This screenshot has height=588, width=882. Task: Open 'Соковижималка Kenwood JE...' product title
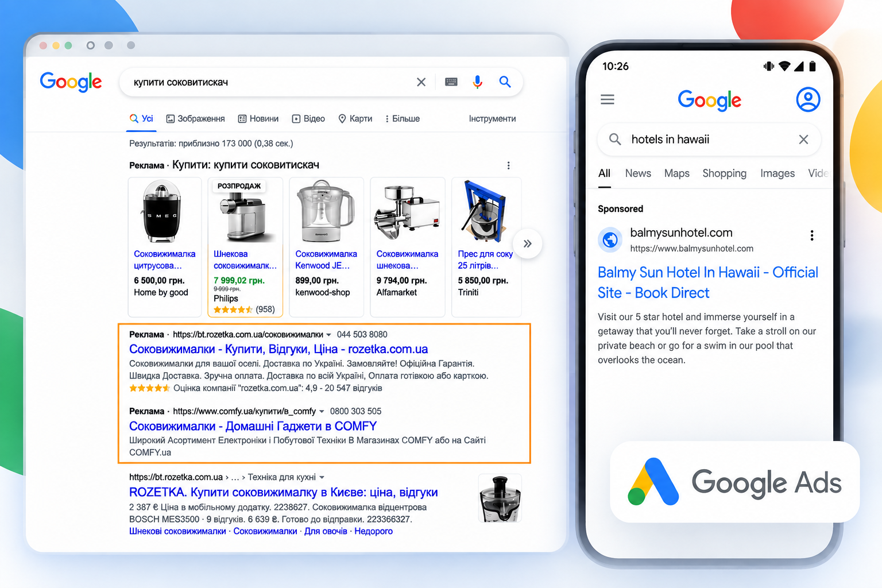pyautogui.click(x=326, y=260)
